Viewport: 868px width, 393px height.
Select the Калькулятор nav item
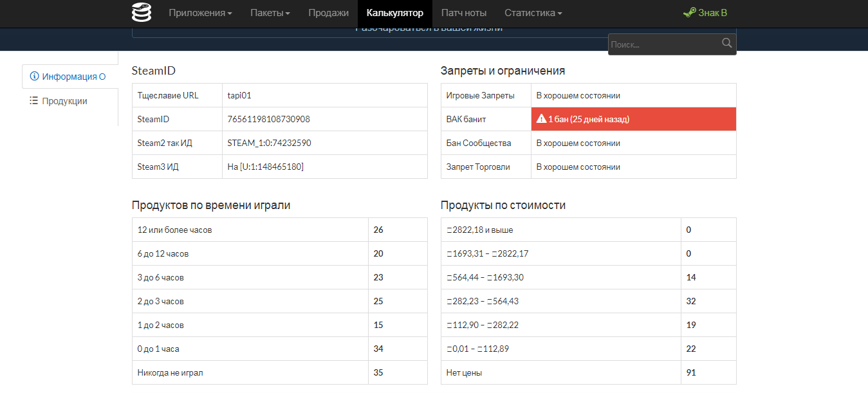point(395,13)
